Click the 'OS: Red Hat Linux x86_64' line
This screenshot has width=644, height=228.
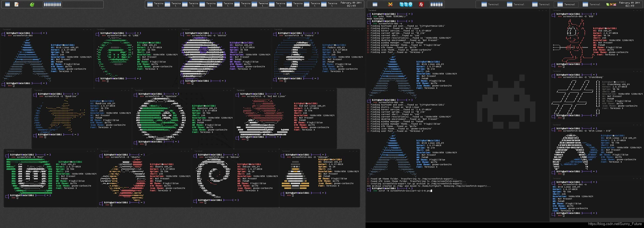(x=310, y=106)
